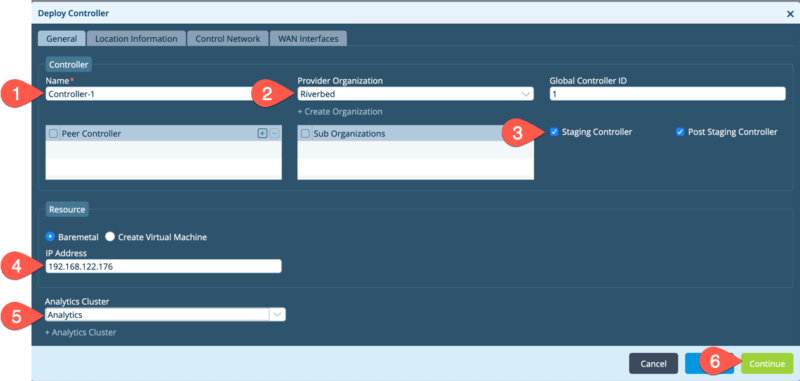Open the Provider Organization dropdown

[415, 94]
